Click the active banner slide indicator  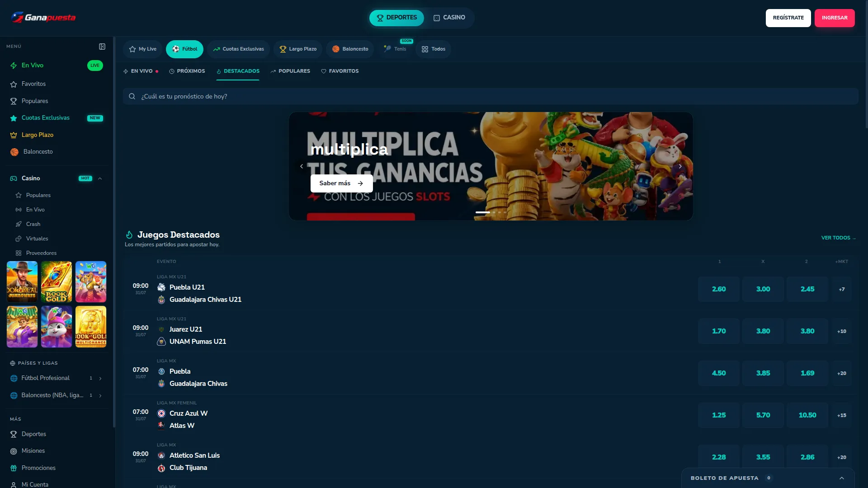[482, 212]
